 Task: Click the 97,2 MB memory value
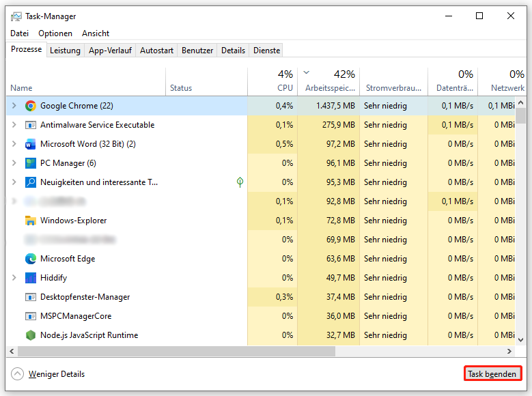[x=340, y=144]
